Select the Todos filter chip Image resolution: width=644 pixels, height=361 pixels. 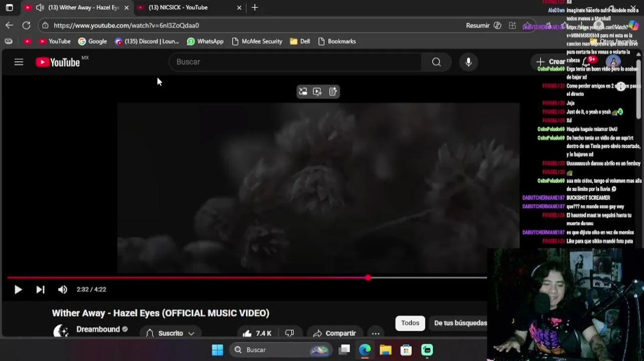410,323
